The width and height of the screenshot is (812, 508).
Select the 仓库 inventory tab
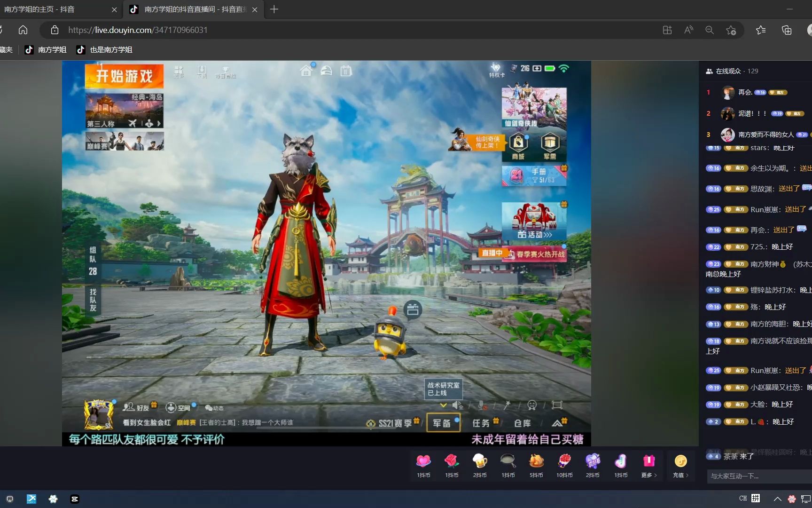(523, 423)
